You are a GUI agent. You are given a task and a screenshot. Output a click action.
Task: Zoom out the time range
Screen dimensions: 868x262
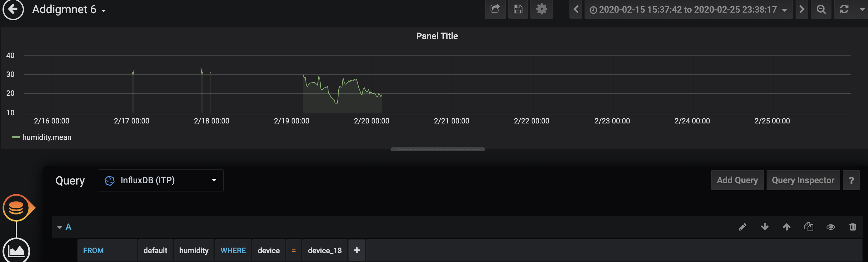(821, 9)
